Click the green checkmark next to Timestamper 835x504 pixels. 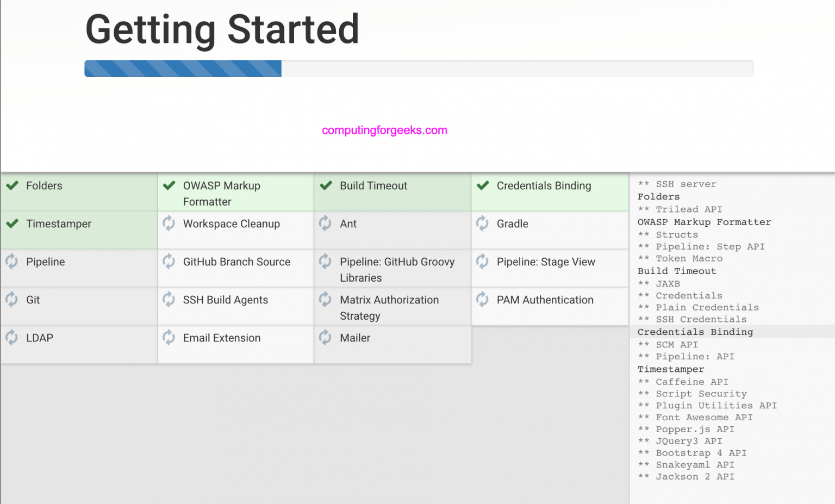click(12, 223)
